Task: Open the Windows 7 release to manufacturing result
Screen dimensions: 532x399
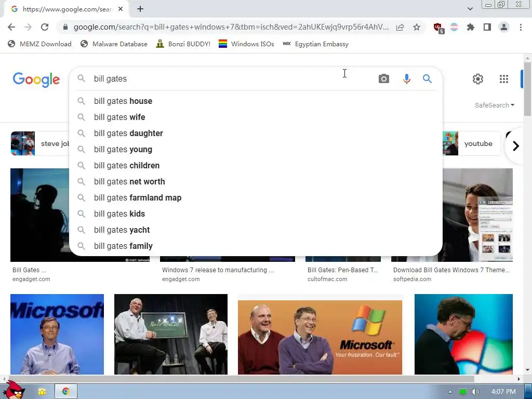Action: [218, 270]
